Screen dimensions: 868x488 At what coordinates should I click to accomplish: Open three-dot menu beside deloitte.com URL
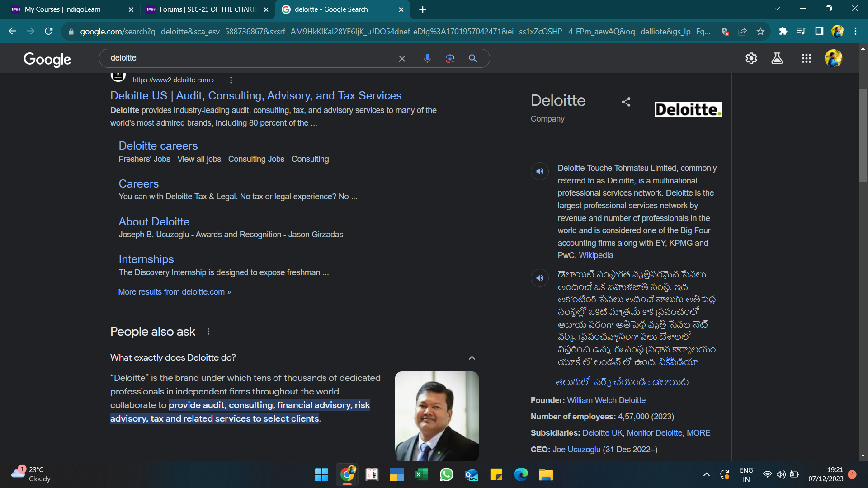click(x=231, y=80)
